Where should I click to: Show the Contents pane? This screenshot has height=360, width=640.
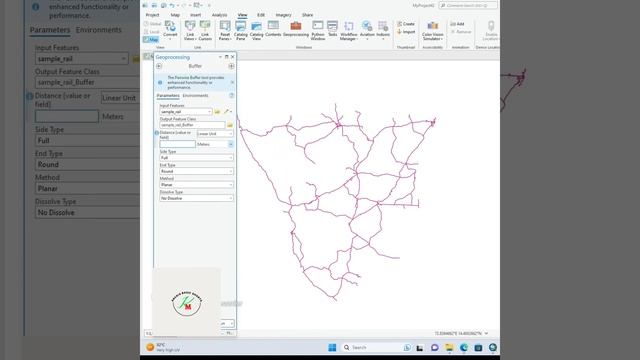click(x=273, y=29)
